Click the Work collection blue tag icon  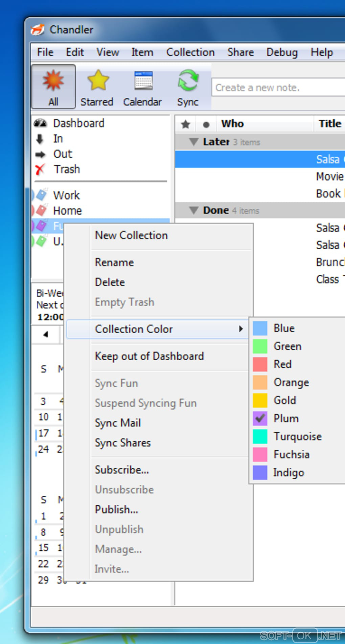pyautogui.click(x=41, y=195)
